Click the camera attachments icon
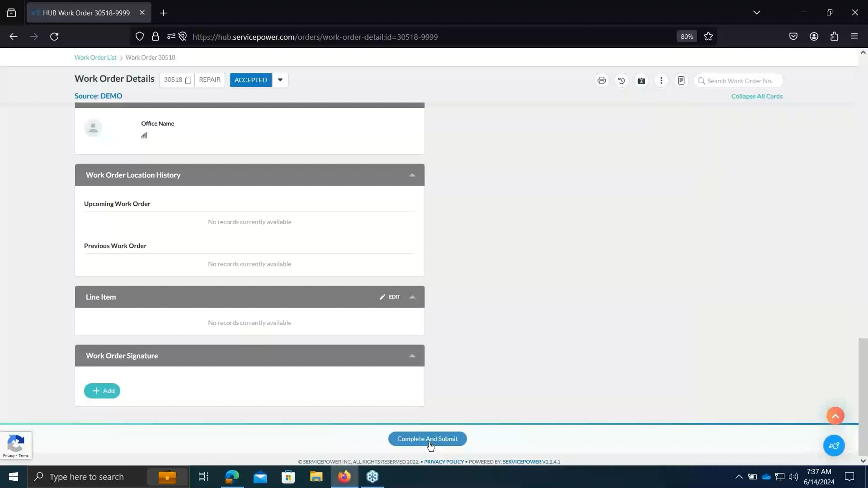 coord(641,81)
